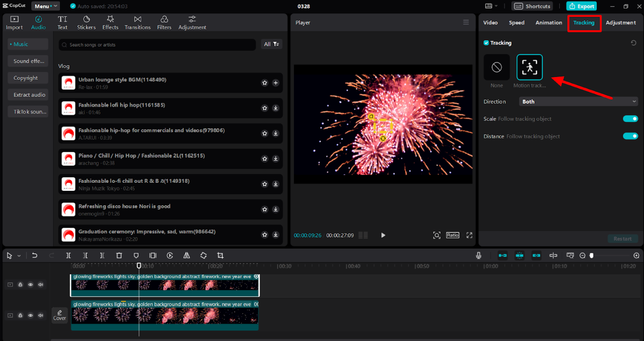The image size is (644, 341).
Task: Switch to the Animation tab
Action: point(549,23)
